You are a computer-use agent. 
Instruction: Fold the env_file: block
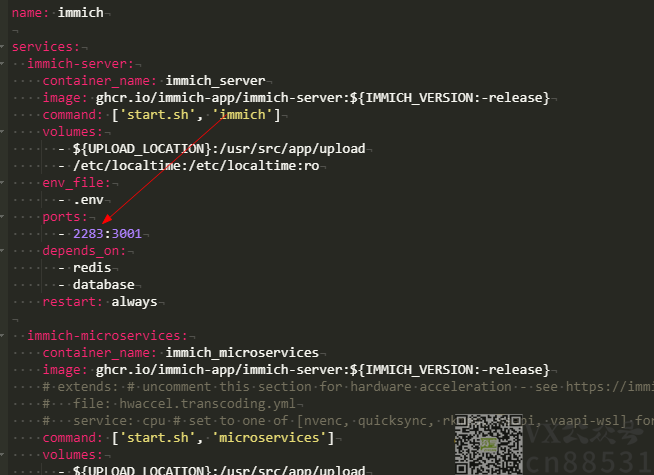2,183
